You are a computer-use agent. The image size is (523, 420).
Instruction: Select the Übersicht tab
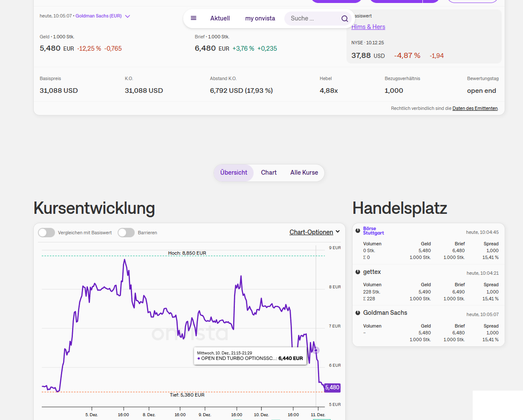click(234, 173)
